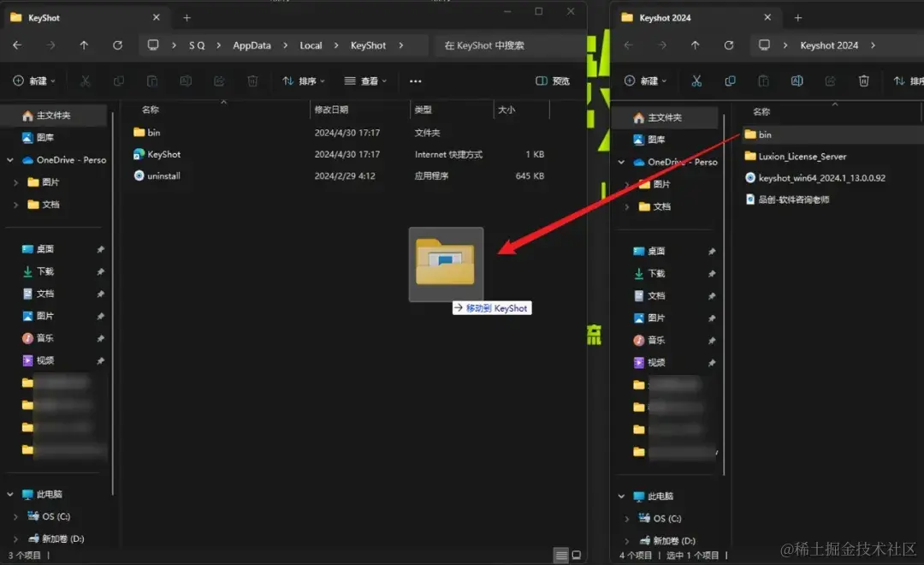Expand 新加卷 (D:) in KeyShot window sidebar
924x565 pixels.
point(16,538)
